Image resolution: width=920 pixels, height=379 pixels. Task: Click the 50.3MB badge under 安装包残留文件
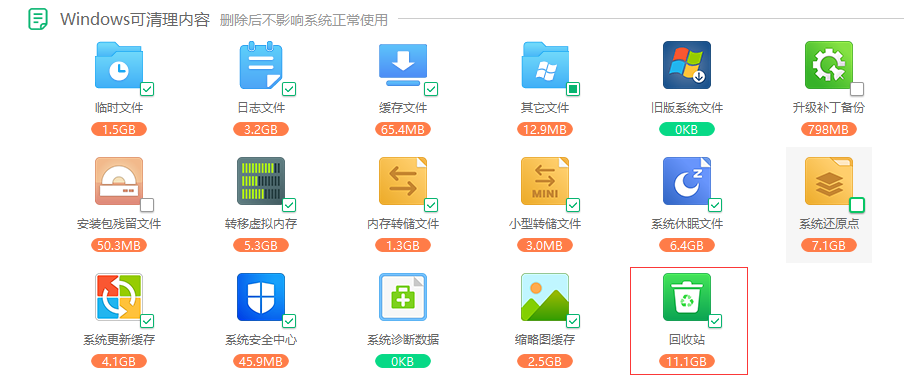coord(119,245)
